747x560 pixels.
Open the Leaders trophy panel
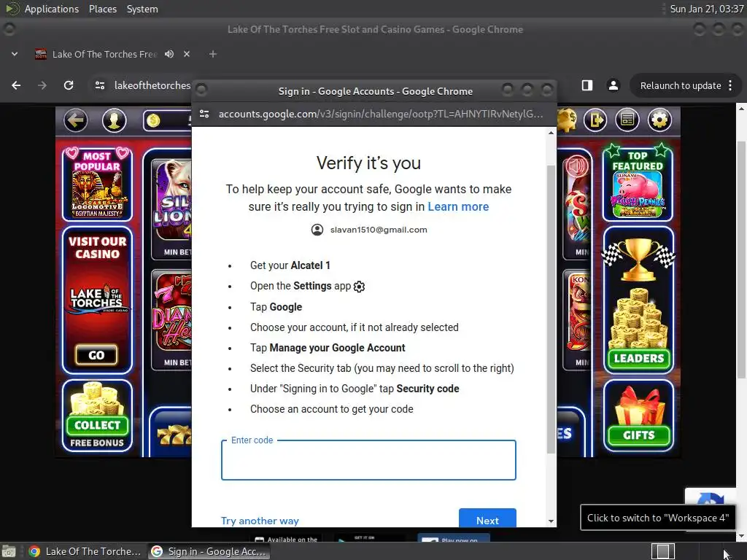[638, 301]
